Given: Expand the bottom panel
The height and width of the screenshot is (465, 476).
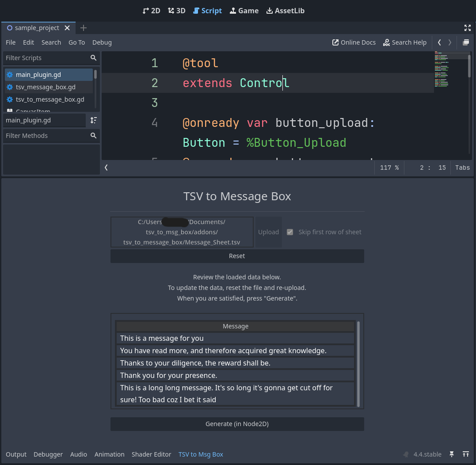Looking at the screenshot, I should (x=466, y=454).
